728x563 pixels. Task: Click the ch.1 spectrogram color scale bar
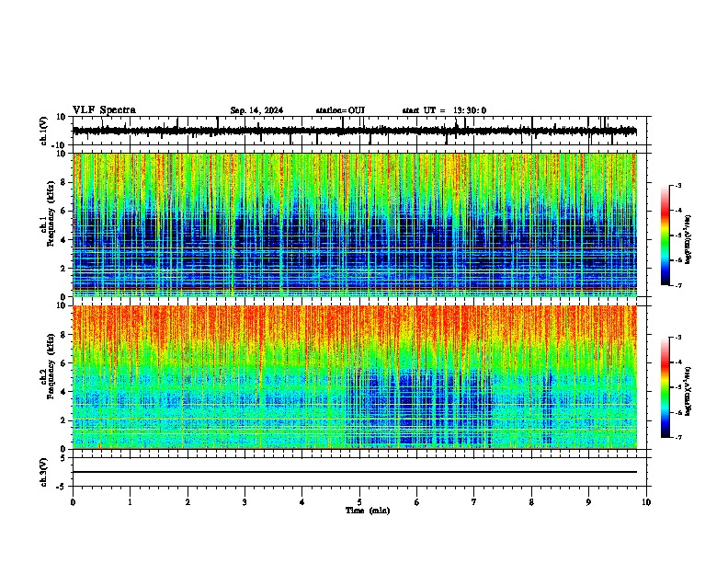pos(665,236)
